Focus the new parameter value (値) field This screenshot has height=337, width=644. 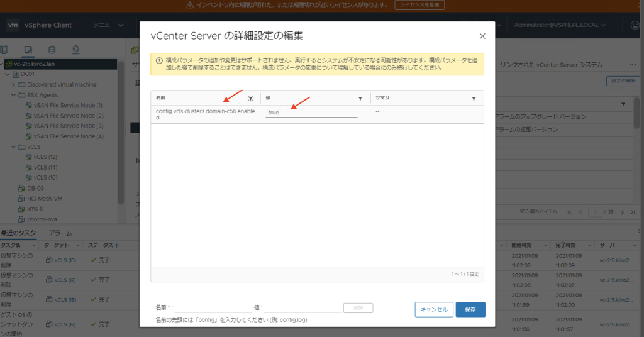click(x=303, y=307)
